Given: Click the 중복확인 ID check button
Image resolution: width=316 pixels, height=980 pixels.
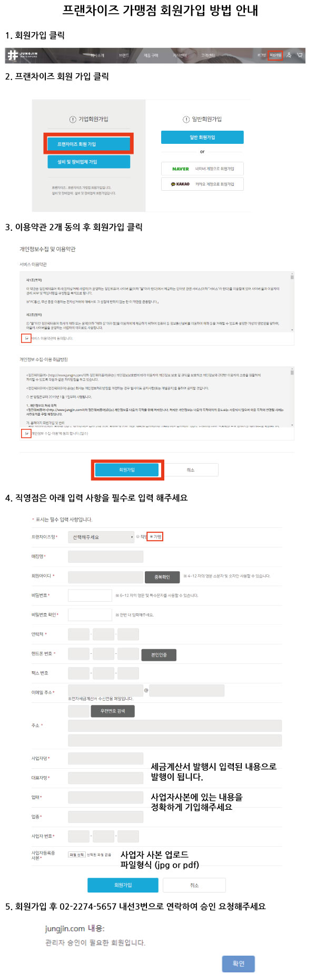Looking at the screenshot, I should coord(162,577).
